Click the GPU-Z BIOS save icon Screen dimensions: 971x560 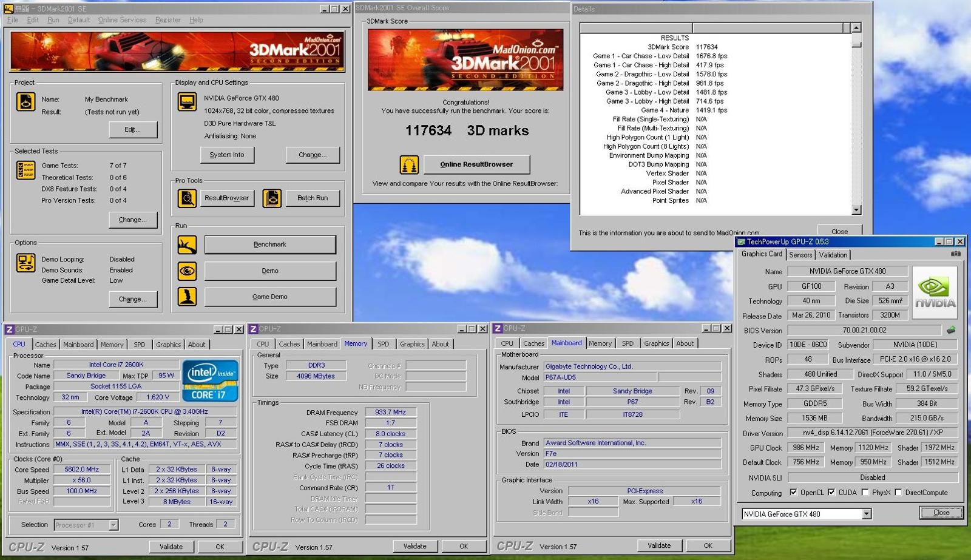(x=951, y=330)
